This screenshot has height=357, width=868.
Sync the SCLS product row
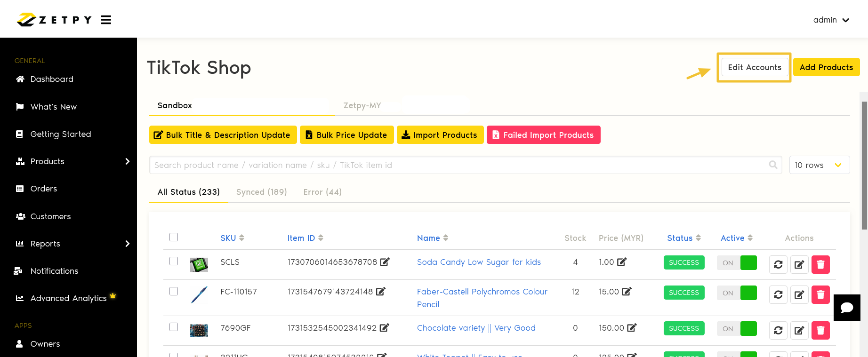(x=778, y=264)
